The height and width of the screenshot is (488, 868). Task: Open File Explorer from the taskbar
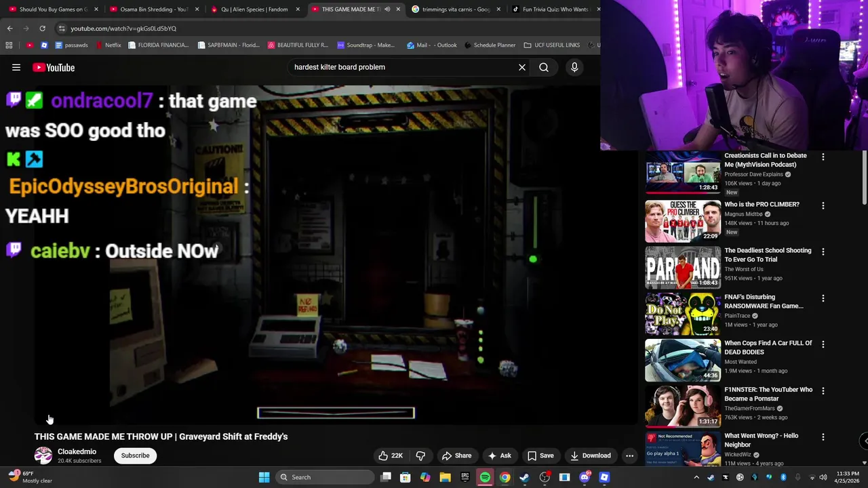pyautogui.click(x=445, y=477)
